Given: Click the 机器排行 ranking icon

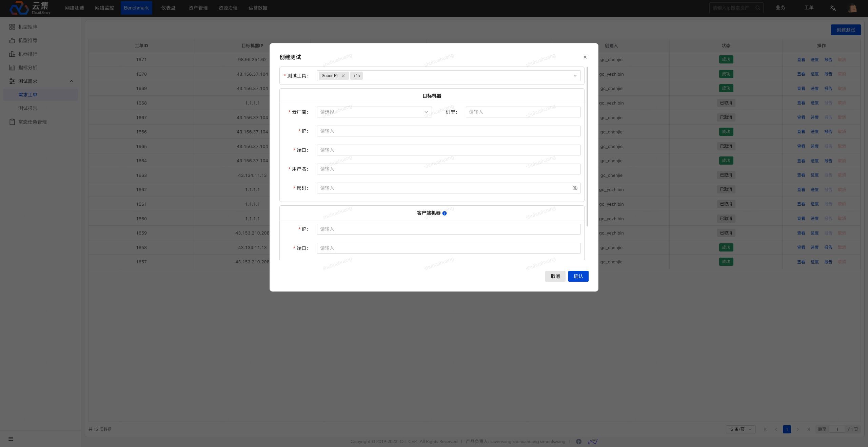Looking at the screenshot, I should (12, 54).
